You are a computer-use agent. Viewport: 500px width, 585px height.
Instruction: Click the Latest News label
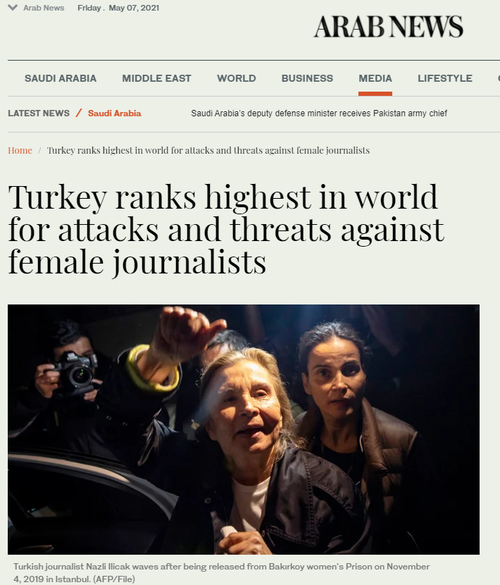coord(38,113)
